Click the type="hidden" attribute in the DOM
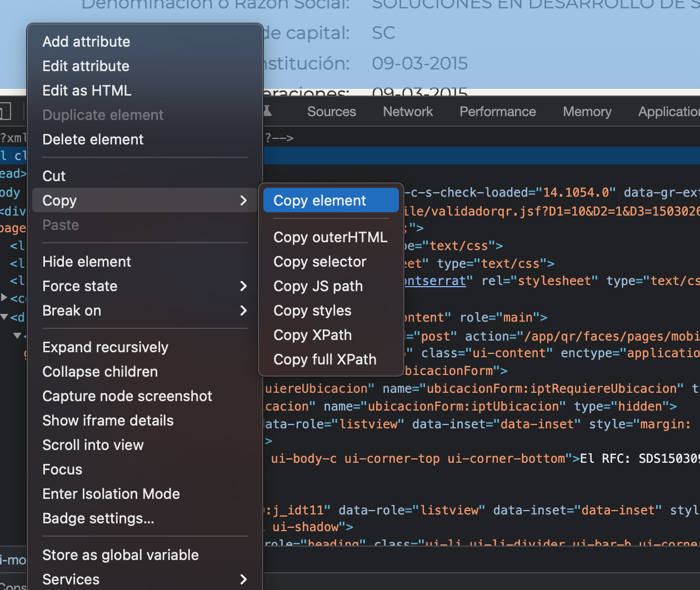This screenshot has width=700, height=590. tap(622, 407)
